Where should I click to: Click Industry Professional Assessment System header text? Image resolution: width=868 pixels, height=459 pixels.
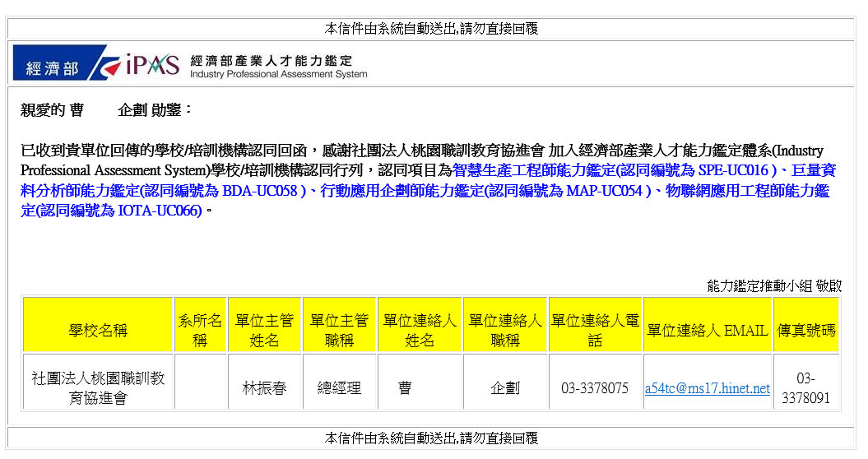(x=278, y=74)
